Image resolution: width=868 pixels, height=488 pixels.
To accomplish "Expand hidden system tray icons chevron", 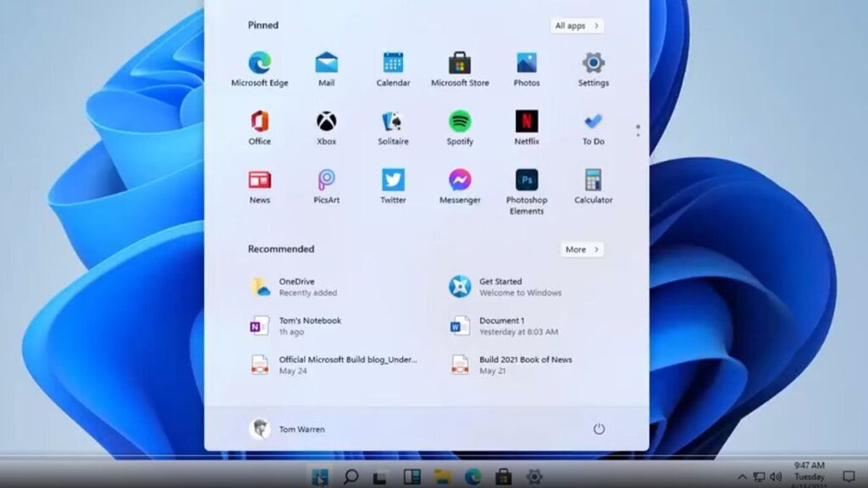I will (x=742, y=477).
